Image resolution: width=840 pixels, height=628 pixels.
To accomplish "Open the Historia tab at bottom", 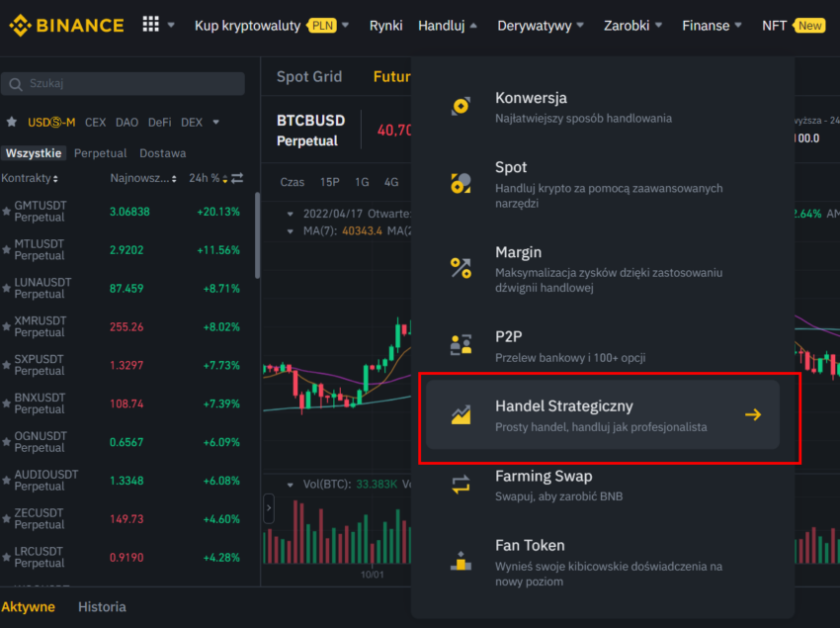I will pos(102,606).
